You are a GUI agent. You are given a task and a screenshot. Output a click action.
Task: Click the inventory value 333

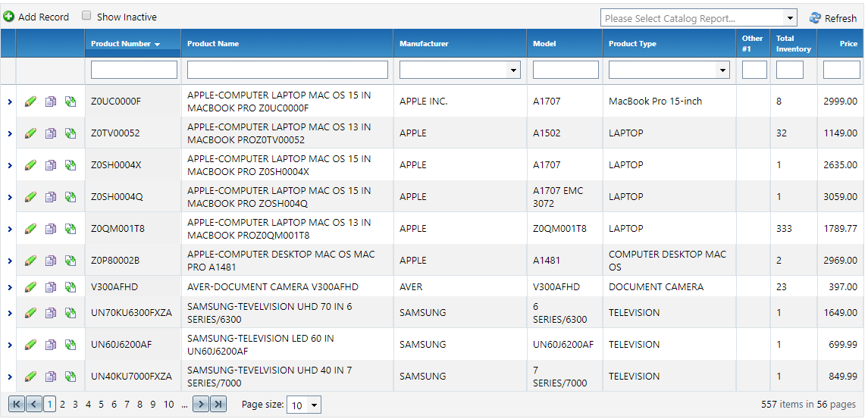784,229
